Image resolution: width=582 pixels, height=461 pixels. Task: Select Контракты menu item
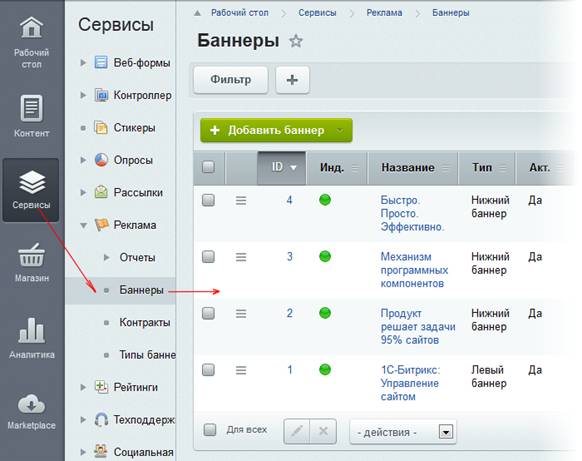pos(145,322)
